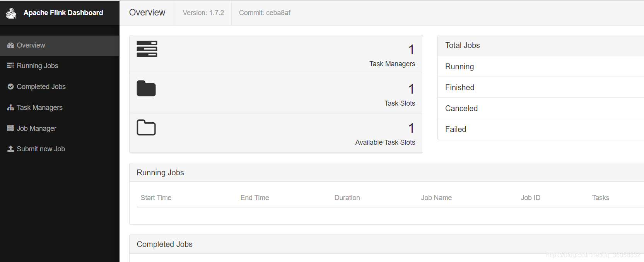Click the Total Jobs panel header
Image resolution: width=644 pixels, height=262 pixels.
click(541, 45)
